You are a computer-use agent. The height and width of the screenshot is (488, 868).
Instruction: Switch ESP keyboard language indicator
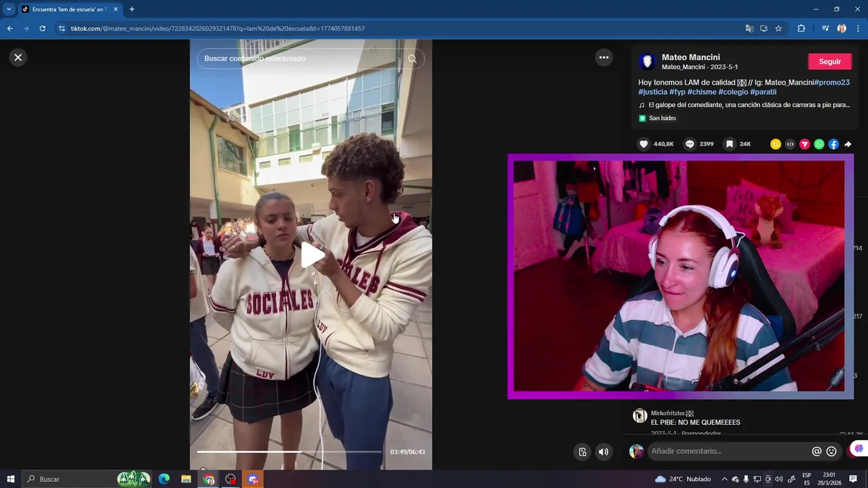(x=806, y=479)
